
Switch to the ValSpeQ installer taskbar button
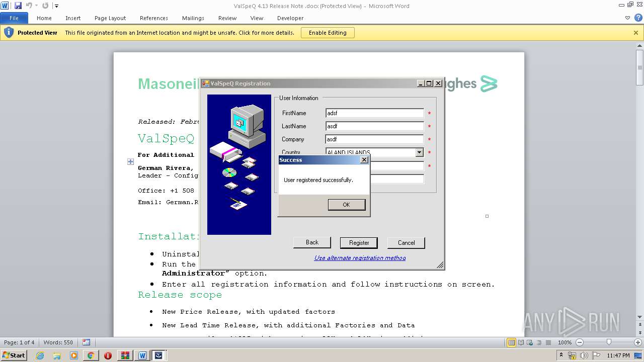tap(159, 355)
